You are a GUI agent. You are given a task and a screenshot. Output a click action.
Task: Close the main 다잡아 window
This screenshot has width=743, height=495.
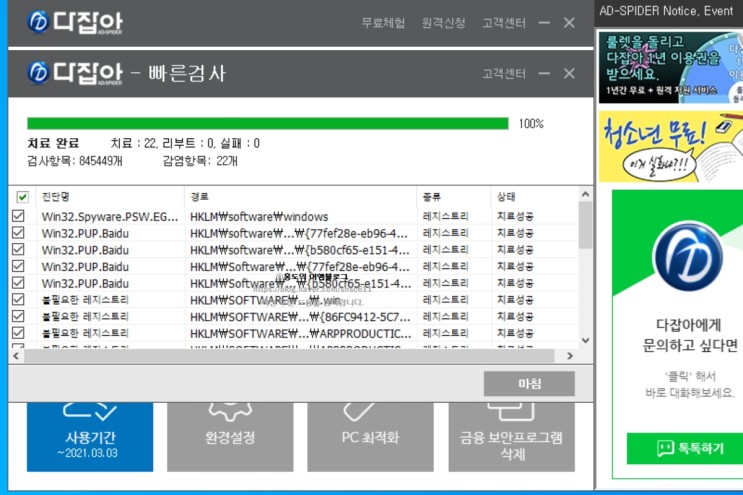click(569, 23)
